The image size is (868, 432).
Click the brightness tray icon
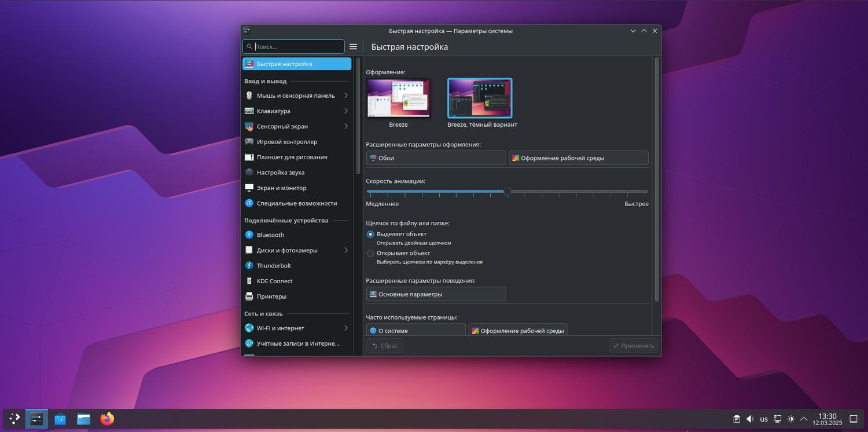click(791, 419)
